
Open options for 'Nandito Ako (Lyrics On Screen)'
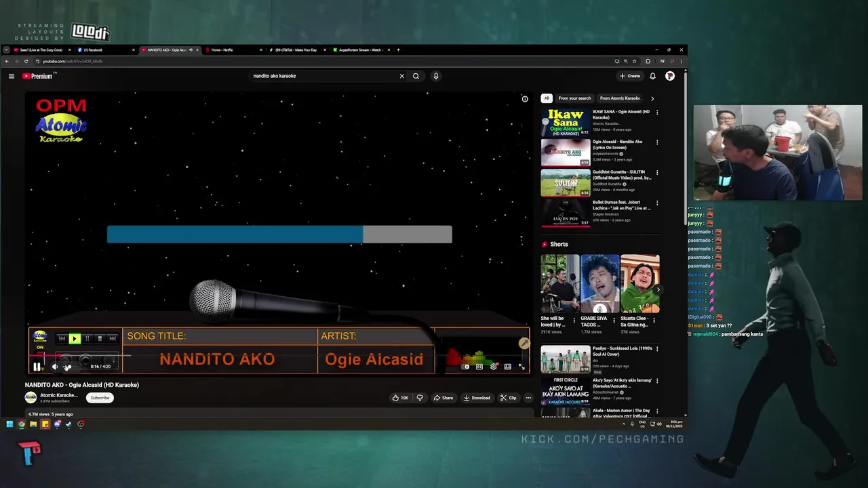click(x=657, y=142)
